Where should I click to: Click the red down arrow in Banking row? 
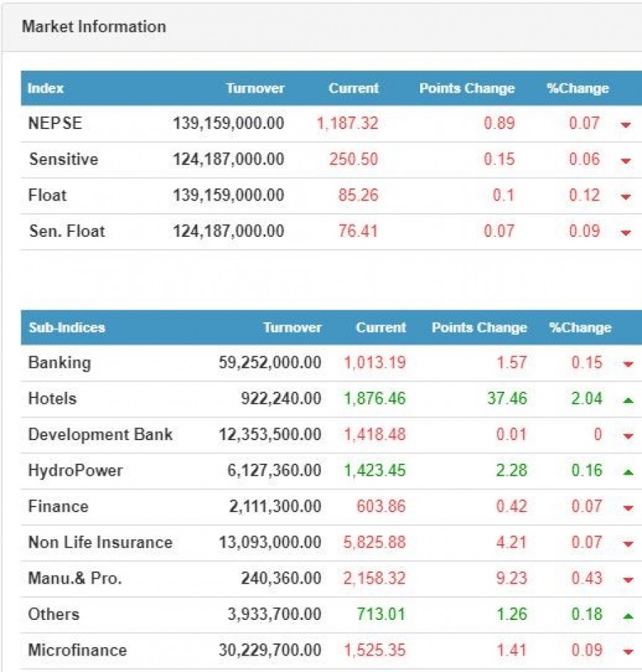click(x=628, y=364)
